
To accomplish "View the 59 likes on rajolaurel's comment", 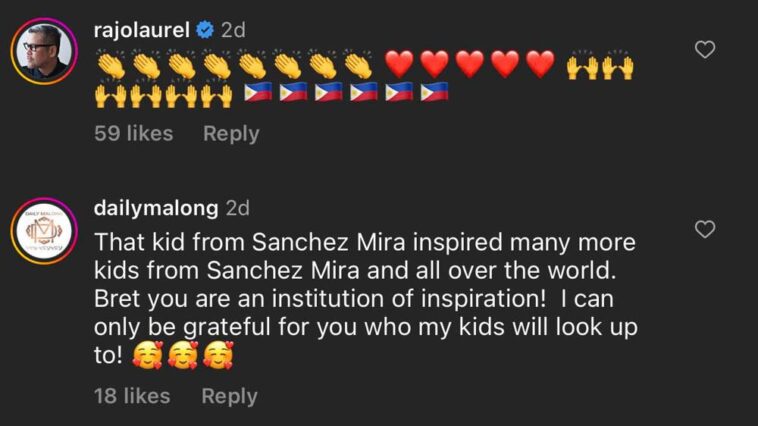I will click(133, 133).
